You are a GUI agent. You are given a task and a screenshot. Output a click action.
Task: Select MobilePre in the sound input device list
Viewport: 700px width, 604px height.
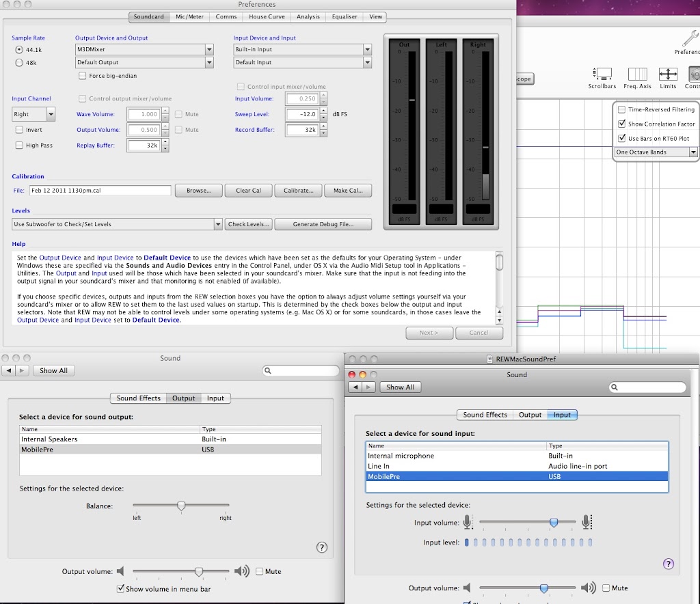pyautogui.click(x=410, y=476)
